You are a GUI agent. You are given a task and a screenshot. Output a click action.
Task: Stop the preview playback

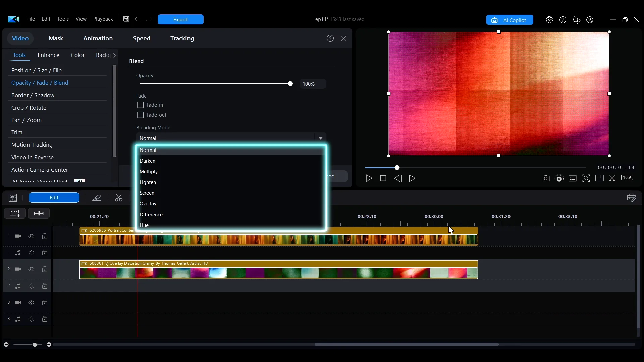coord(383,178)
